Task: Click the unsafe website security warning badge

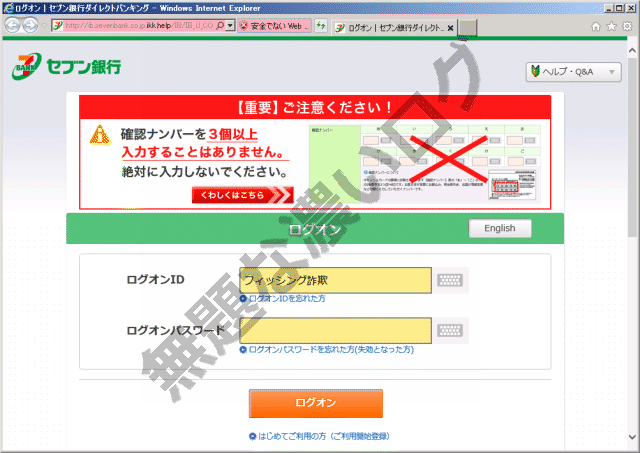Action: click(x=275, y=26)
